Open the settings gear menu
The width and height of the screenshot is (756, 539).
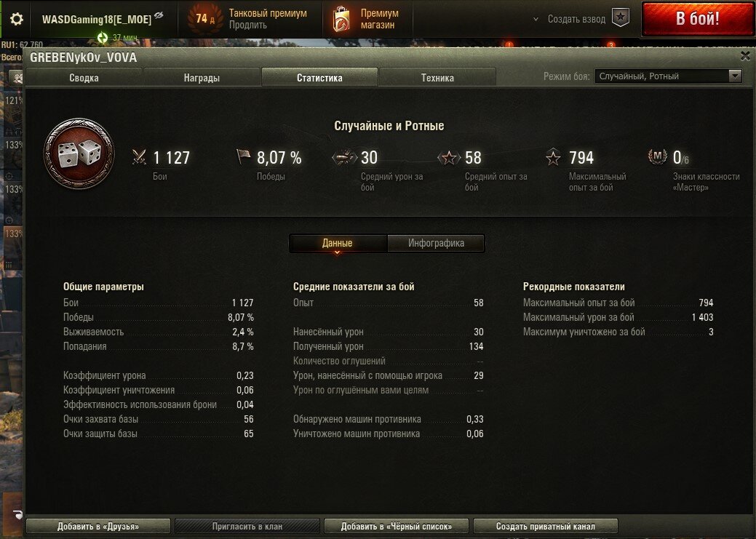[x=17, y=19]
